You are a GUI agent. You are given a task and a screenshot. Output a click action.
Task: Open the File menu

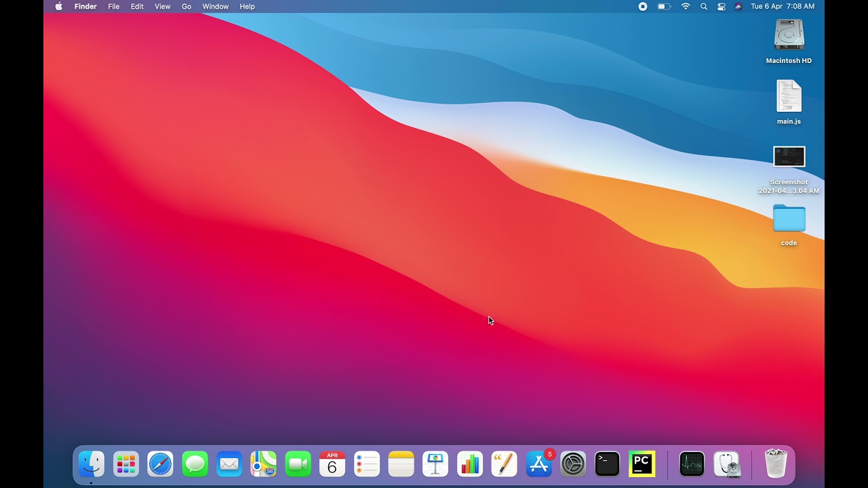coord(114,6)
